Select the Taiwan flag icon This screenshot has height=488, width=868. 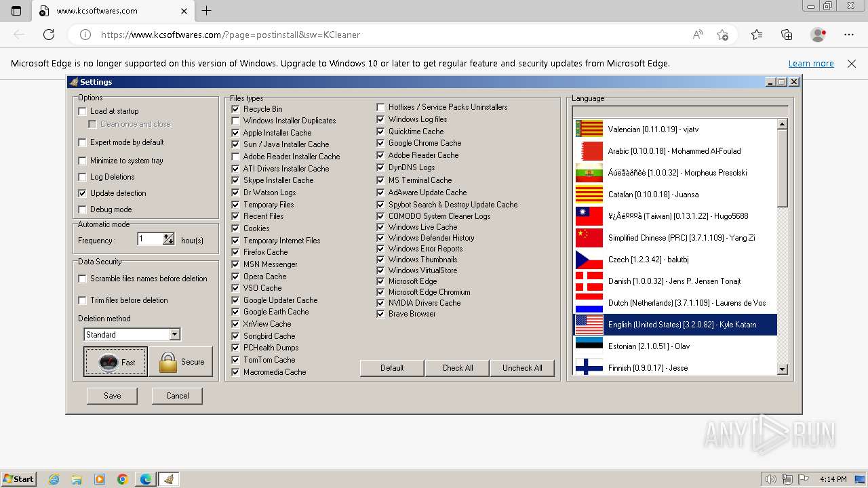pyautogui.click(x=589, y=216)
